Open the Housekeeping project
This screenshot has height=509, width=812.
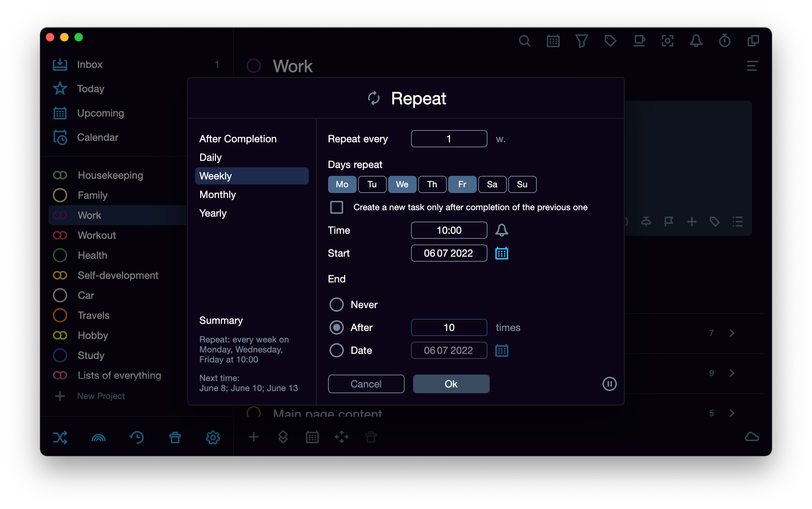point(110,175)
